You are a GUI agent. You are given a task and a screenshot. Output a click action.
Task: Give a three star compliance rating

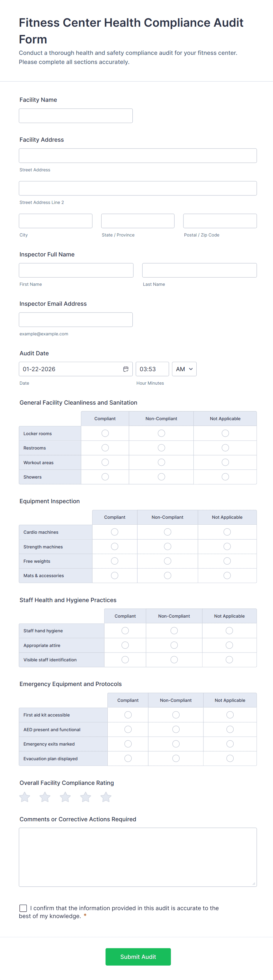(x=65, y=797)
